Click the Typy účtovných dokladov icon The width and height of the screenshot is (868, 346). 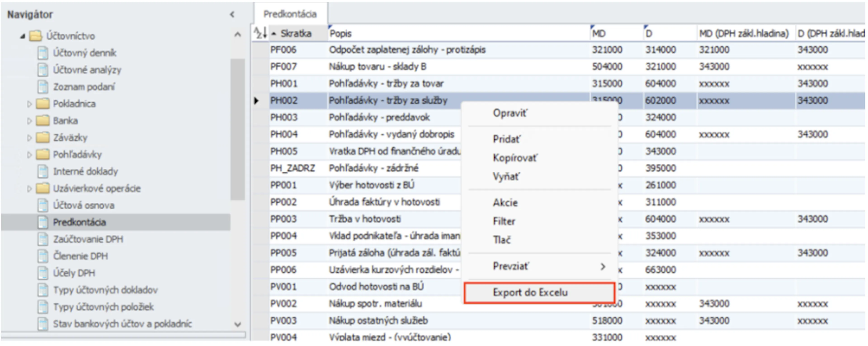click(x=43, y=290)
